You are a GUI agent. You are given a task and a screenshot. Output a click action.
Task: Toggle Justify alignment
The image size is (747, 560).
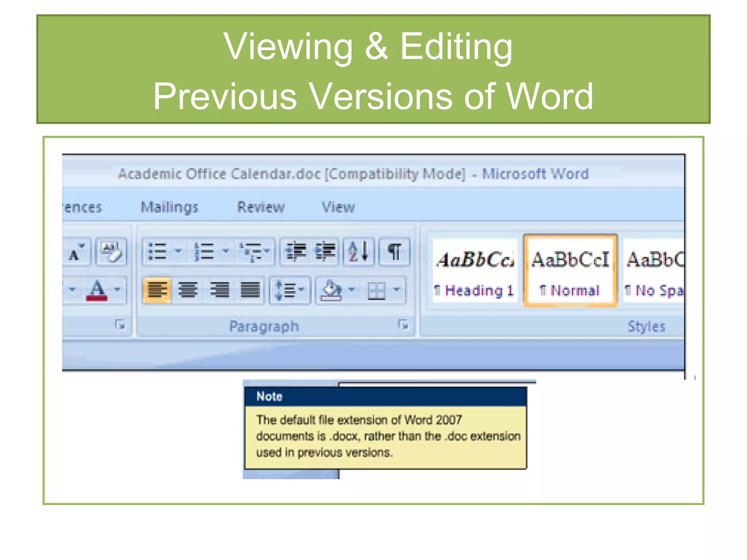point(250,290)
